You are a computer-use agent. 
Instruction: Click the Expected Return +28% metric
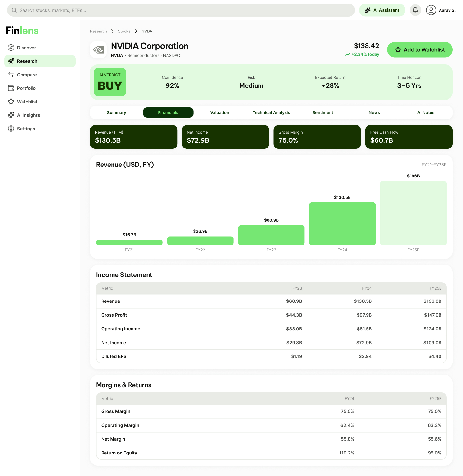click(330, 82)
